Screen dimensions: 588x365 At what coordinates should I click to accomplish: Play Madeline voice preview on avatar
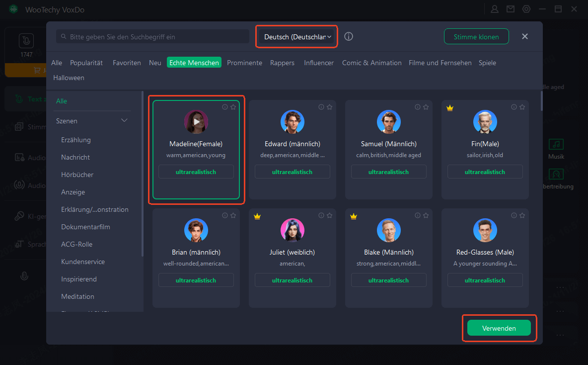(x=196, y=122)
